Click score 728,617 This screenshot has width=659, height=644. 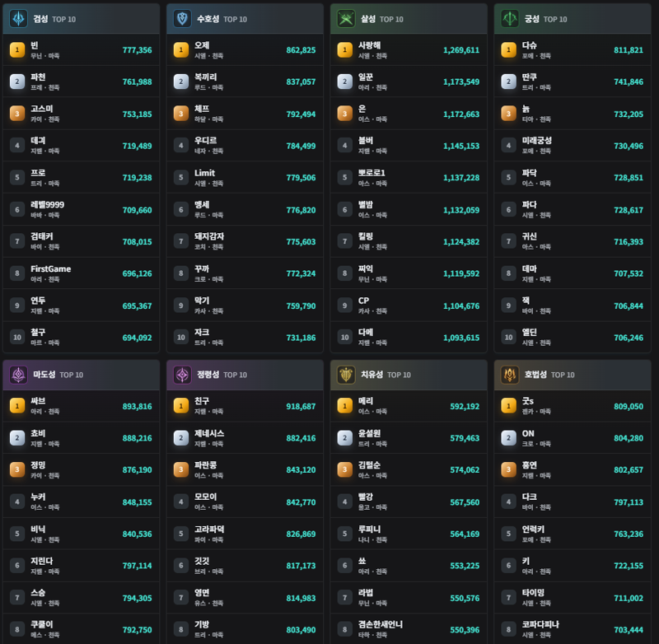click(x=629, y=210)
